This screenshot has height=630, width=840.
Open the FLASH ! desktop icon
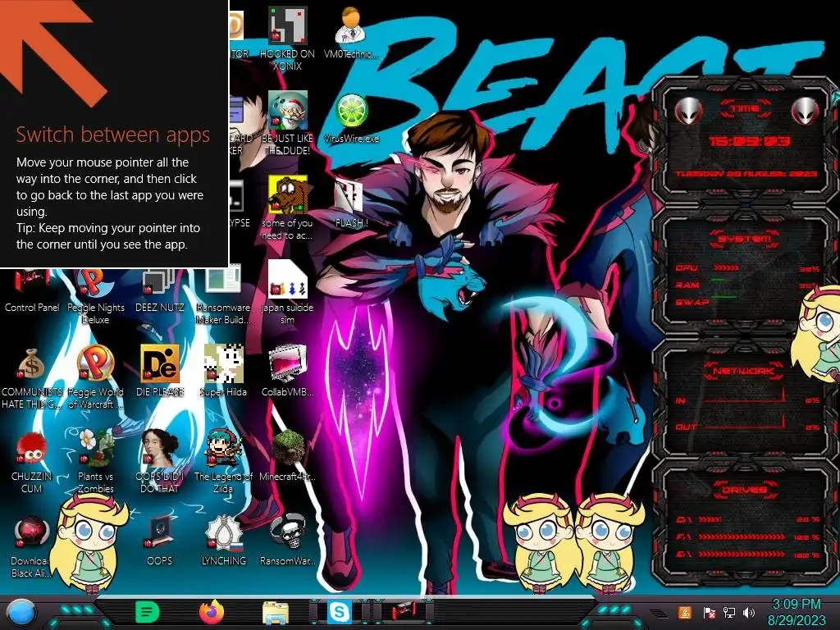[x=351, y=203]
